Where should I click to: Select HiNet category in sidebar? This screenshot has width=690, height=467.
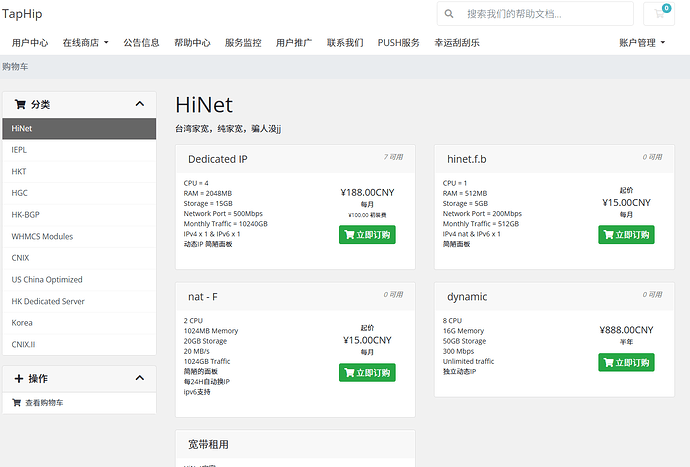79,129
